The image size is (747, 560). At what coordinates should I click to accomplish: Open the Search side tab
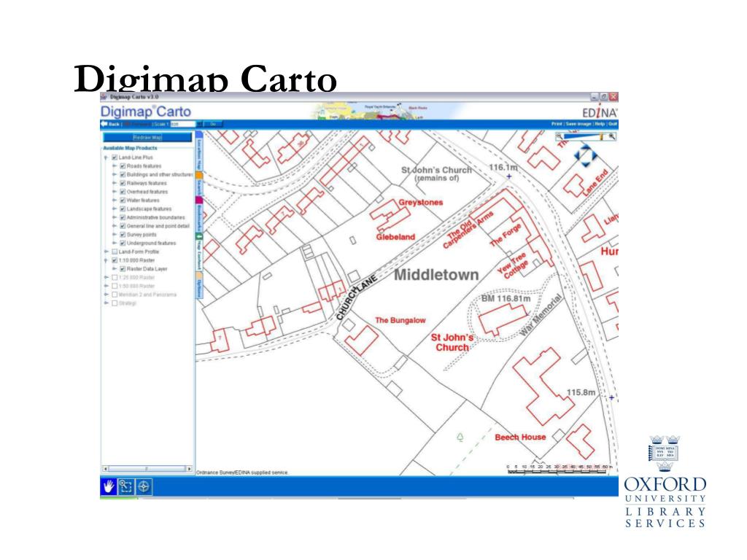(x=199, y=184)
